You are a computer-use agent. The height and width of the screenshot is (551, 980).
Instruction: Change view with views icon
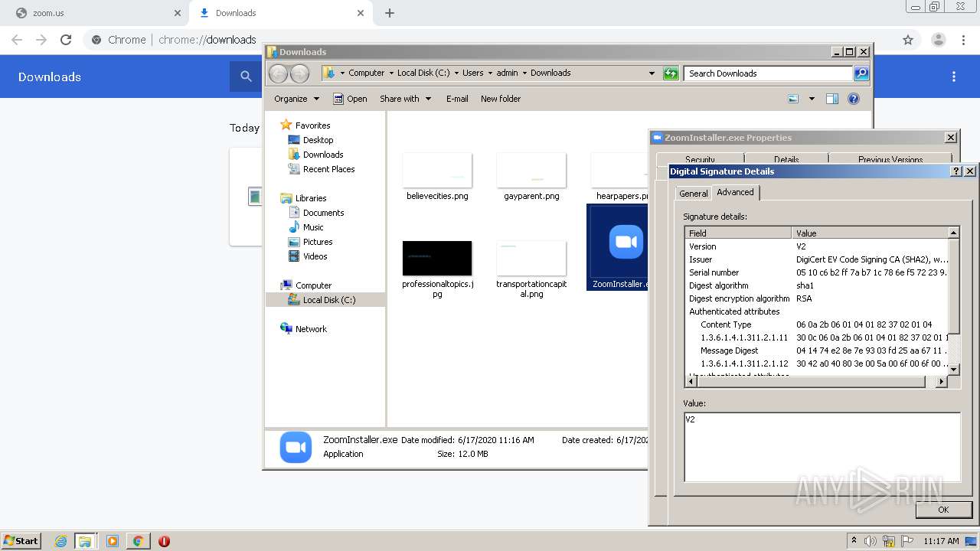(x=793, y=99)
